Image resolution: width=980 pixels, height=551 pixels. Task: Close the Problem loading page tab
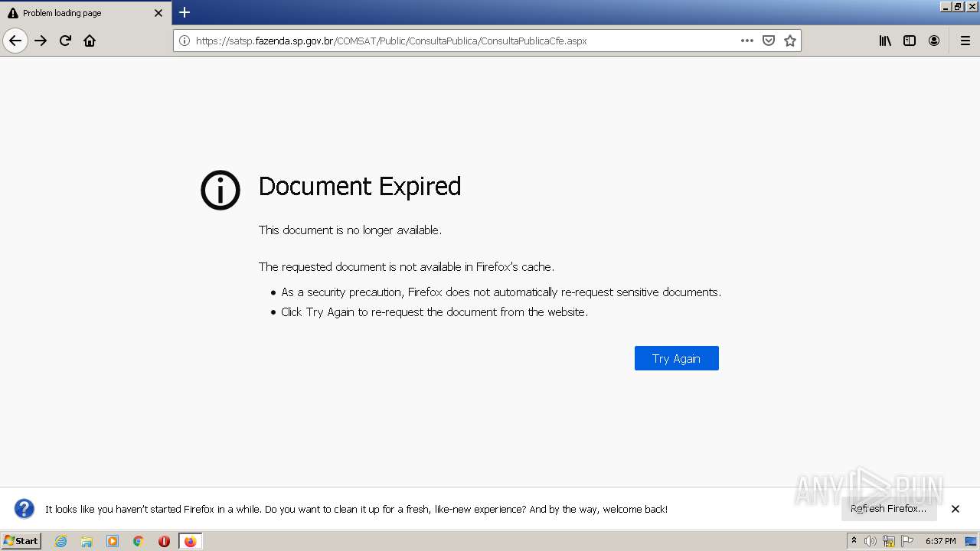(x=158, y=13)
